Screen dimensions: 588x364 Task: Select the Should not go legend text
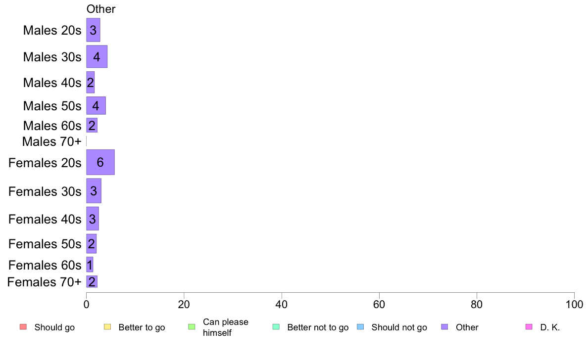(x=399, y=327)
